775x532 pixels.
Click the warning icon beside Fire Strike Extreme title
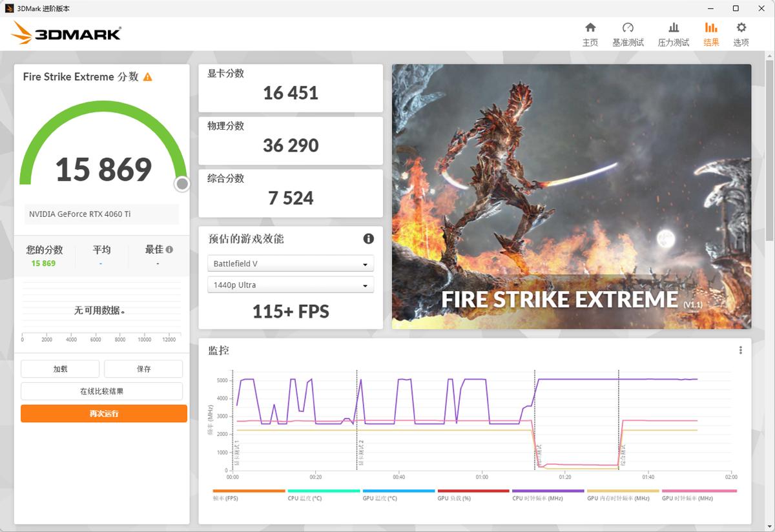point(147,76)
